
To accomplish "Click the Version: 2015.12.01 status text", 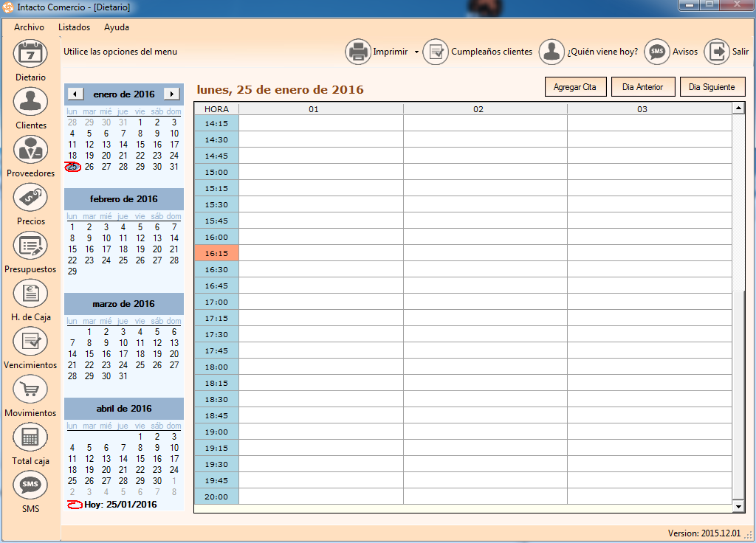I will pyautogui.click(x=704, y=533).
